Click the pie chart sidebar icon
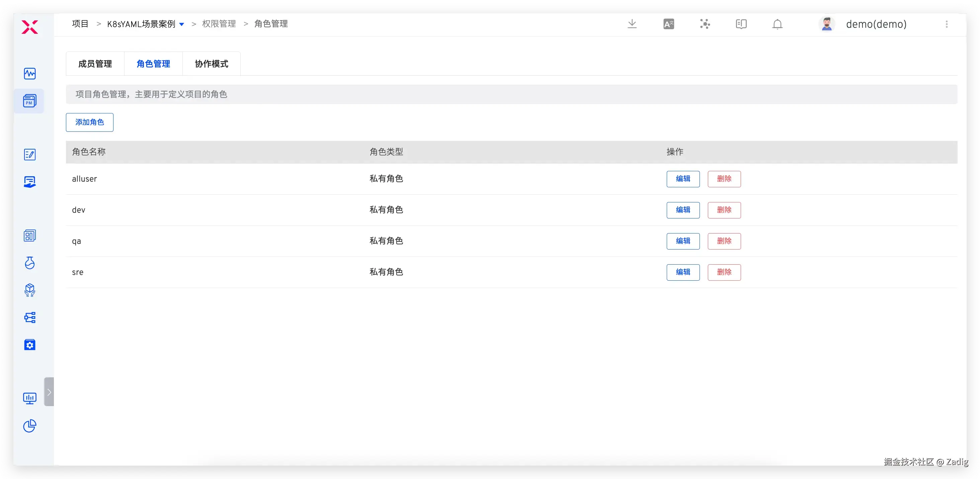 (30, 426)
